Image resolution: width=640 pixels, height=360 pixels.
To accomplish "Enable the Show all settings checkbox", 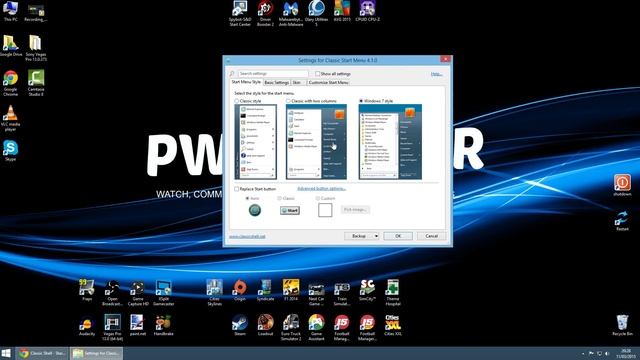I will tap(317, 74).
